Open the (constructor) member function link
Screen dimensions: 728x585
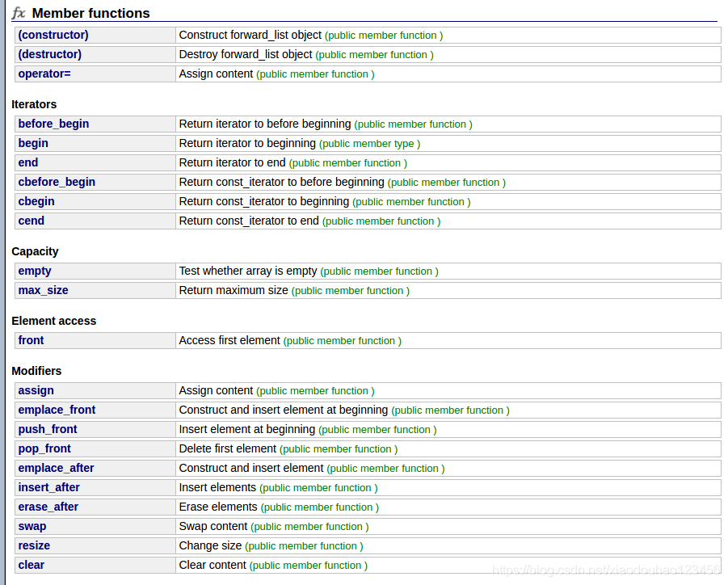53,36
